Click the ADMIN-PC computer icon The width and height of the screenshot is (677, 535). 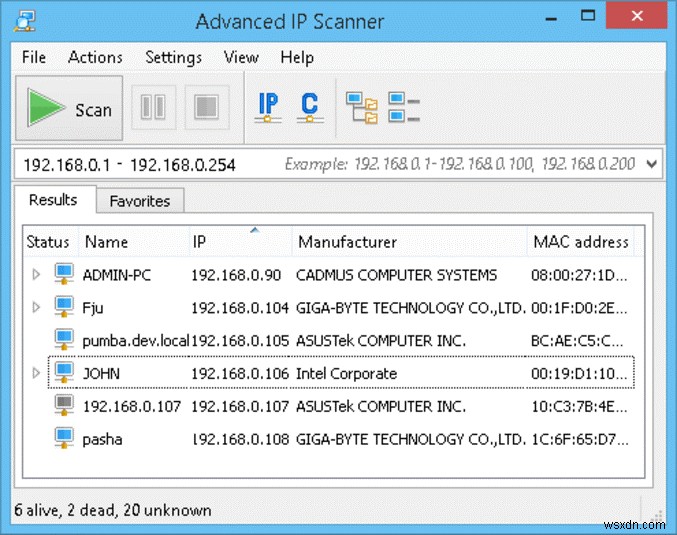tap(64, 275)
